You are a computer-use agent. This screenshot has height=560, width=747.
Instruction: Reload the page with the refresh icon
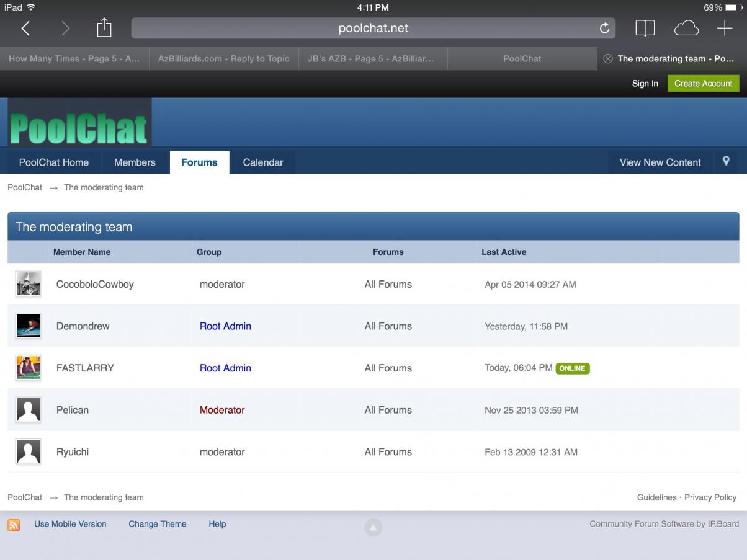tap(604, 28)
